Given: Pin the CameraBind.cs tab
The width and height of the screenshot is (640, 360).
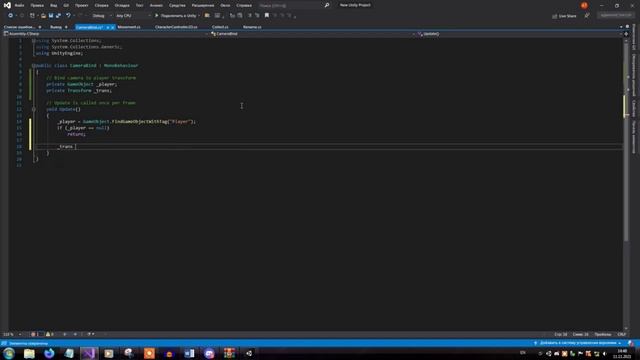Looking at the screenshot, I should [108, 27].
